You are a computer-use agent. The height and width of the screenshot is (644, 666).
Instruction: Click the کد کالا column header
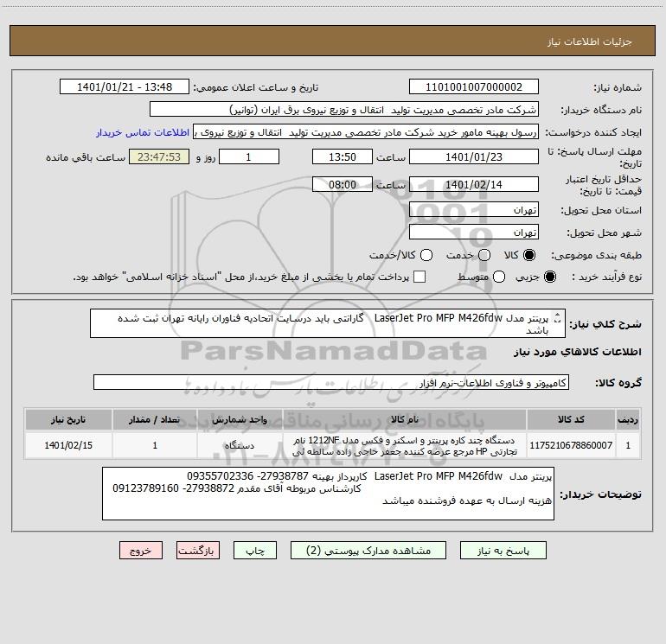(571, 420)
